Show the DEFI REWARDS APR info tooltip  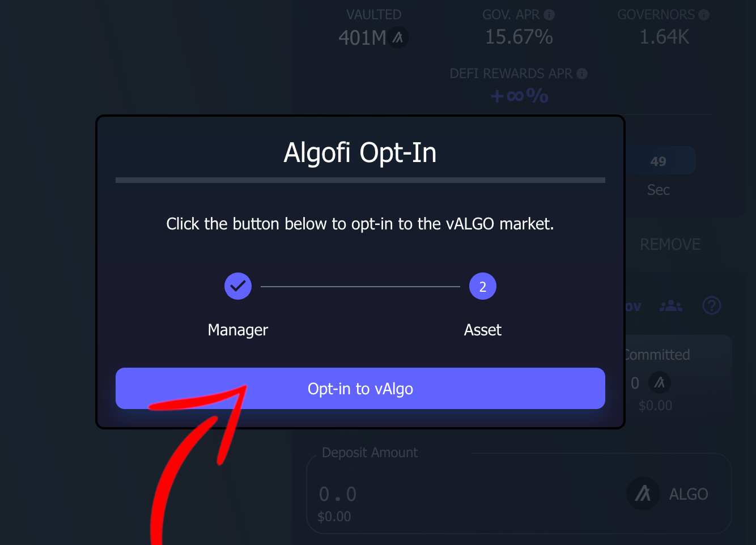pyautogui.click(x=582, y=74)
